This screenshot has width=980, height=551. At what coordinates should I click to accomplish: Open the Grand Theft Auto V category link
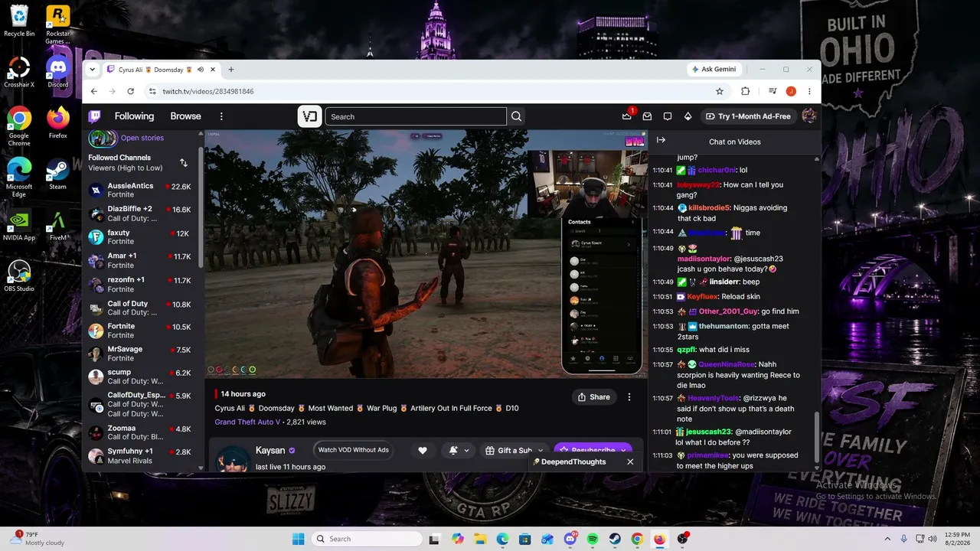tap(247, 422)
